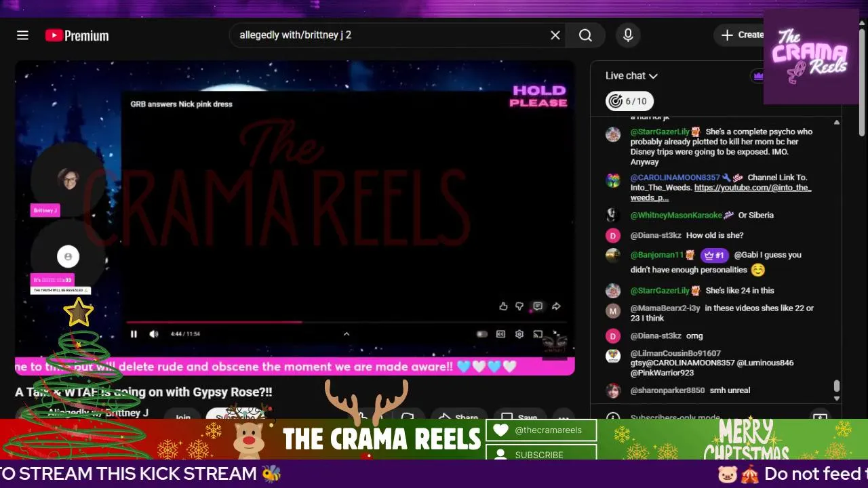This screenshot has width=868, height=488.
Task: Click StarrGazerLily 'She's like 24 in this' message
Action: click(740, 290)
